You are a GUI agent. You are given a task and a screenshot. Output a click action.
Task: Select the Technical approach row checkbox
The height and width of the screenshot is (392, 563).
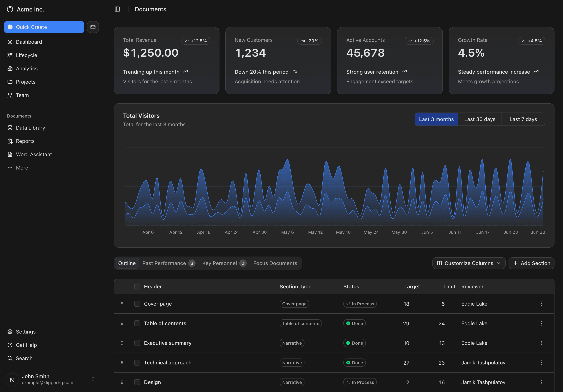[137, 363]
